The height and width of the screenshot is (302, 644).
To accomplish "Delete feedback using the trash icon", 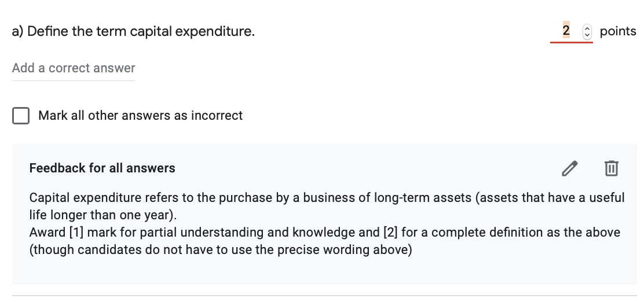I will click(x=611, y=168).
